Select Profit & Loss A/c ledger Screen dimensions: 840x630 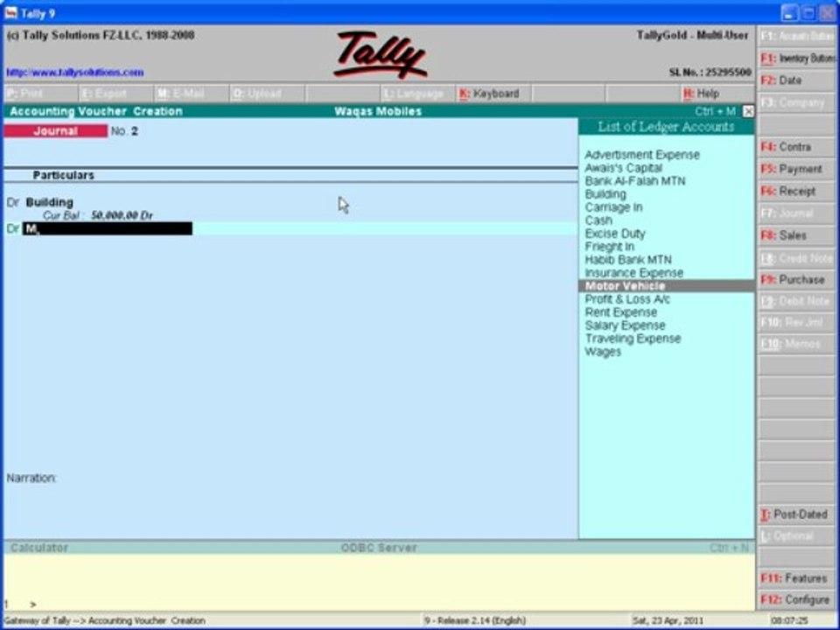627,299
